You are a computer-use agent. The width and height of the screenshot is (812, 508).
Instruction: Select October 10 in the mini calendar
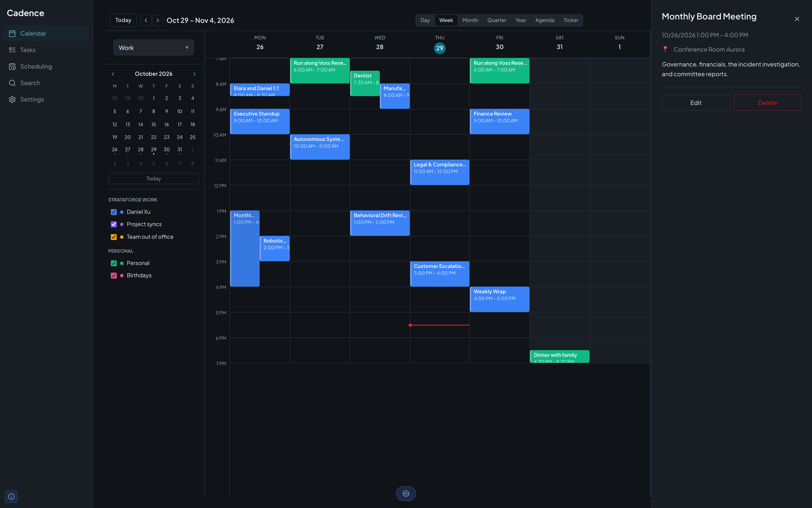[179, 111]
